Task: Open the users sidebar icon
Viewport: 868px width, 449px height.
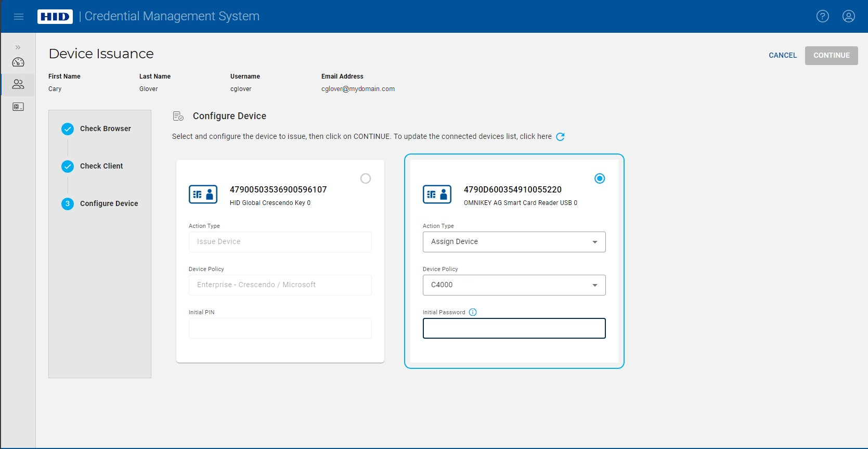Action: pyautogui.click(x=18, y=84)
